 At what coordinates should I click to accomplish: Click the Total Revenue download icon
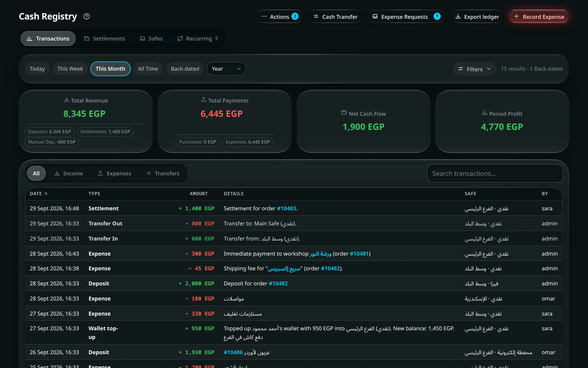(66, 100)
